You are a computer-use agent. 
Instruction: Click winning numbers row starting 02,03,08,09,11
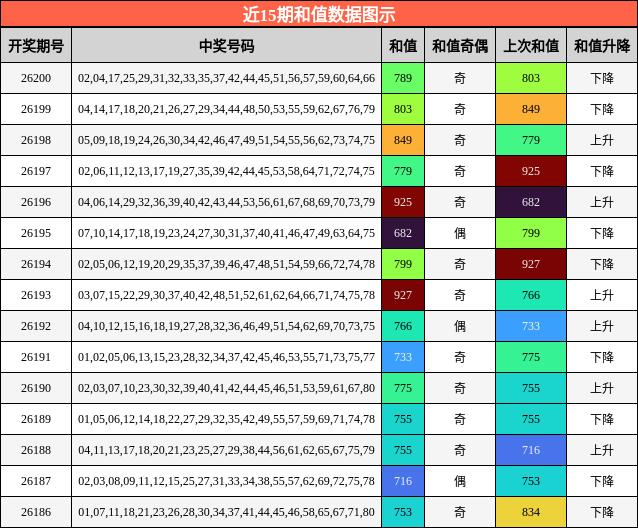[x=227, y=481]
